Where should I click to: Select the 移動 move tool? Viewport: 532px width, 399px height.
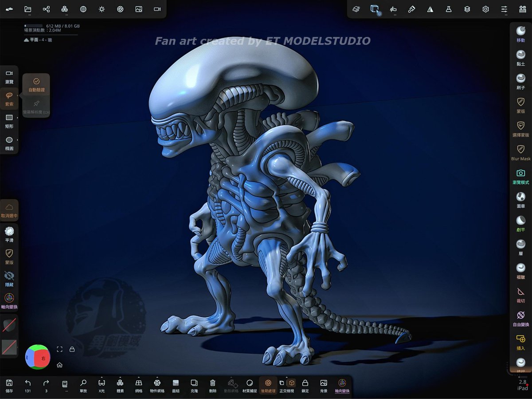tap(521, 33)
